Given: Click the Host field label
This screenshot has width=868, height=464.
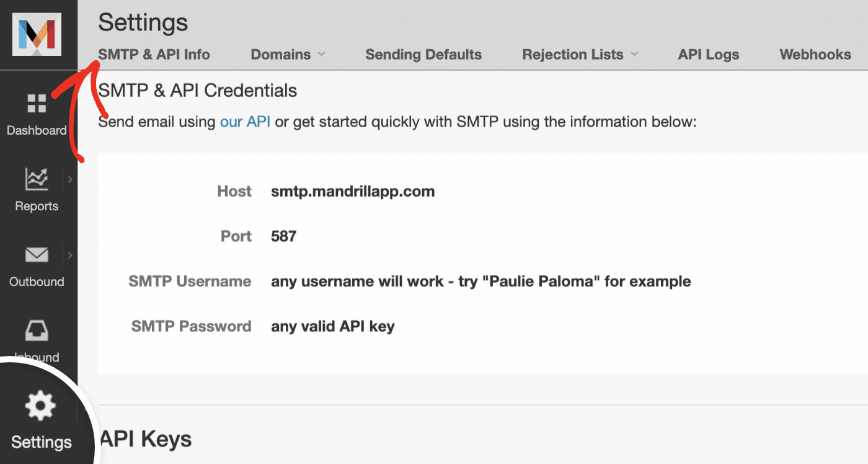Looking at the screenshot, I should 234,192.
